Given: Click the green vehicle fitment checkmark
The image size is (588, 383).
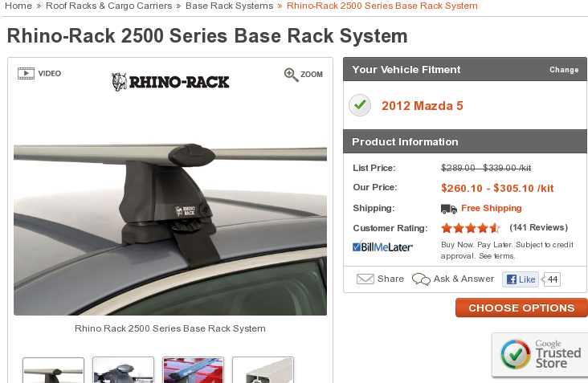Looking at the screenshot, I should (360, 105).
